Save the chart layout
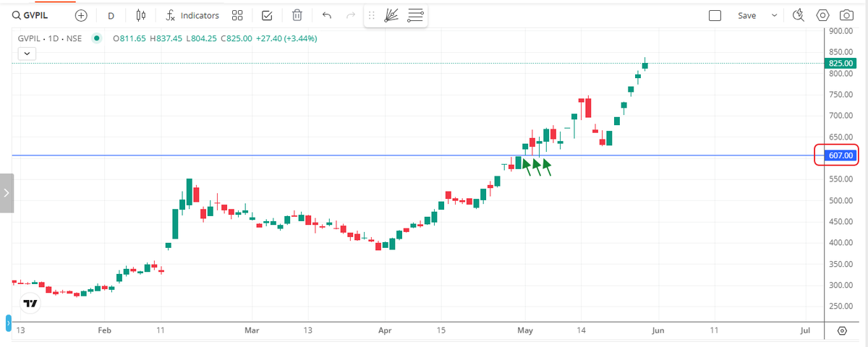This screenshot has height=347, width=868. tap(747, 15)
